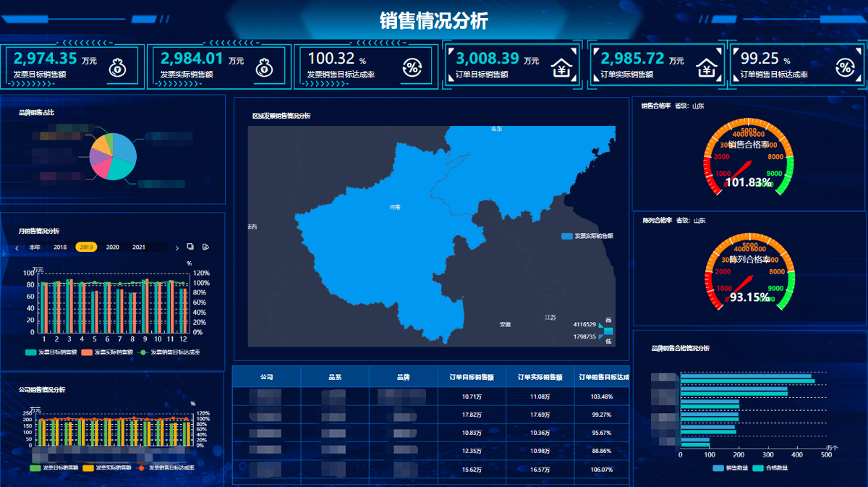The image size is (868, 487).
Task: Click the money bag icon beside 发票实际销售额
Action: pos(264,67)
